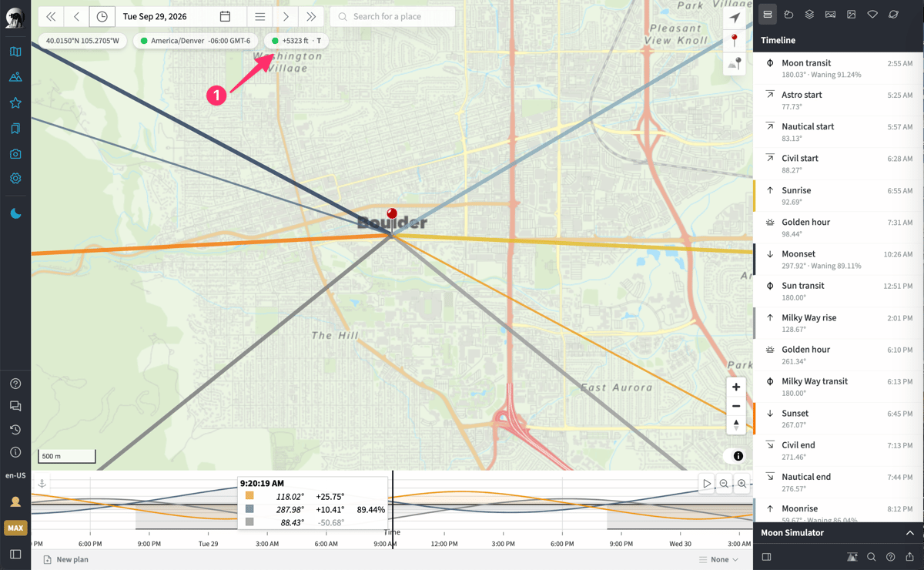The width and height of the screenshot is (924, 570).
Task: Click the +5323 ft elevation chip
Action: [296, 41]
